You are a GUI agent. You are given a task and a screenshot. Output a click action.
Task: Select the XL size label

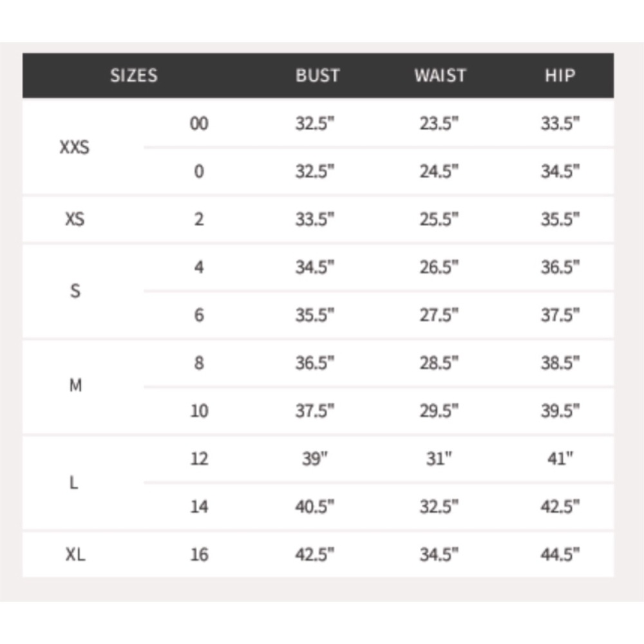tap(75, 554)
